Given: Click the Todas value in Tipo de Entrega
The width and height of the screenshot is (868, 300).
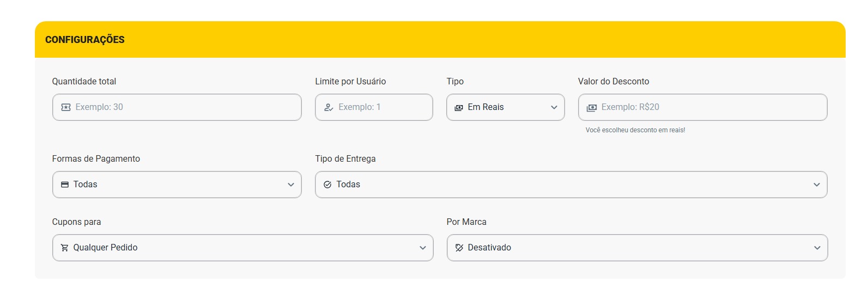Looking at the screenshot, I should 348,185.
